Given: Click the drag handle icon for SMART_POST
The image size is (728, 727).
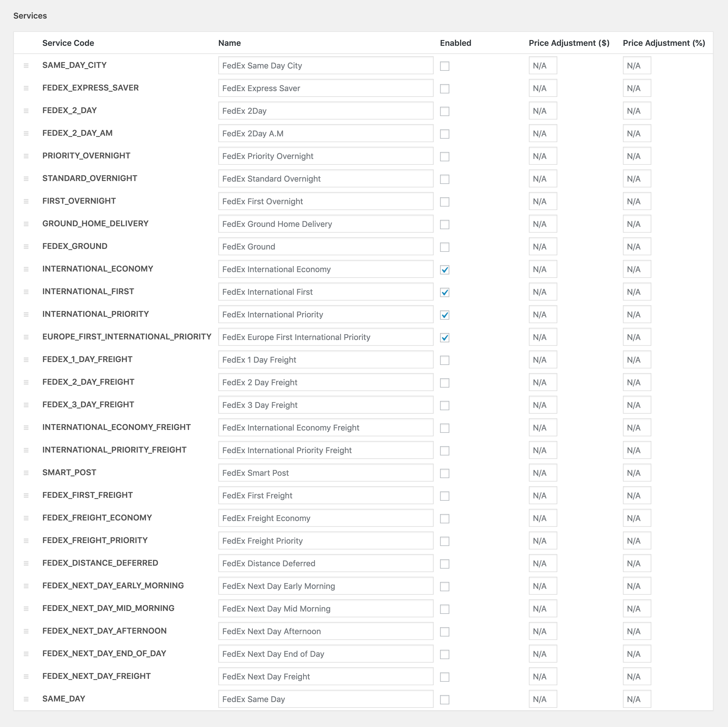Looking at the screenshot, I should click(25, 473).
